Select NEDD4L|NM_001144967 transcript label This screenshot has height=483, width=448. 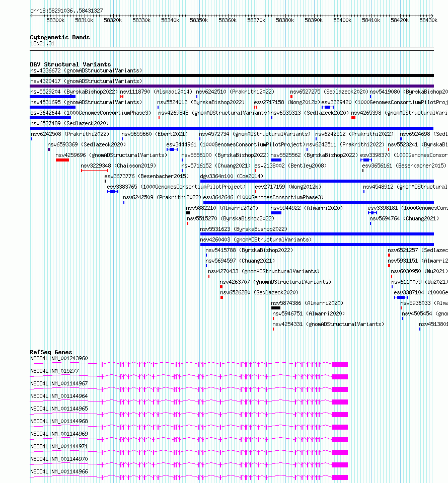59,383
